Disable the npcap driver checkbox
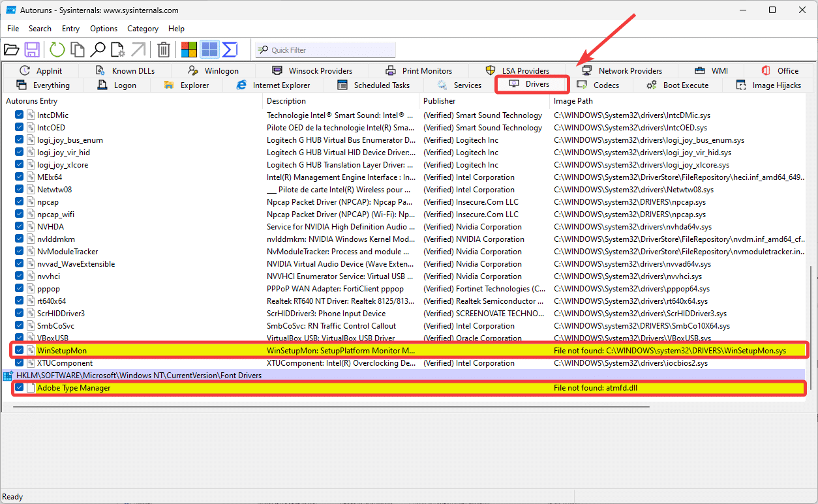The image size is (818, 504). (20, 202)
